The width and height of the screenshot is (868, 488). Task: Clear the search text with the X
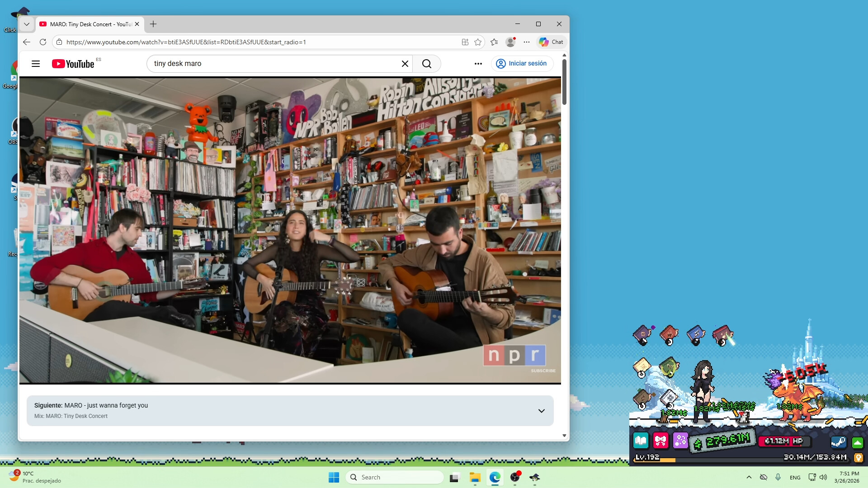coord(405,64)
